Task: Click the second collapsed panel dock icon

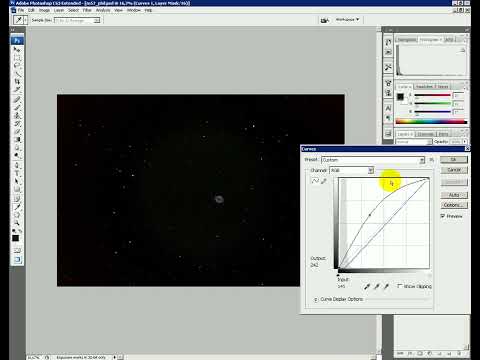Action: [388, 52]
